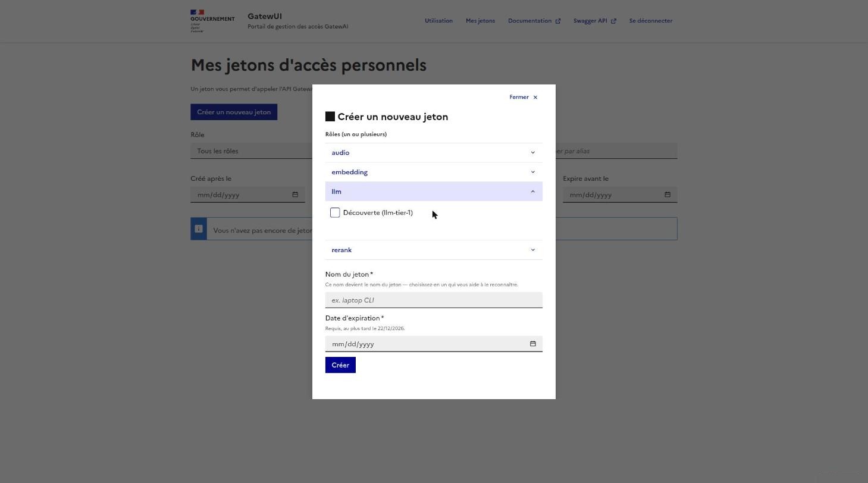Click the info icon in the alert banner
The width and height of the screenshot is (868, 483).
(x=199, y=229)
